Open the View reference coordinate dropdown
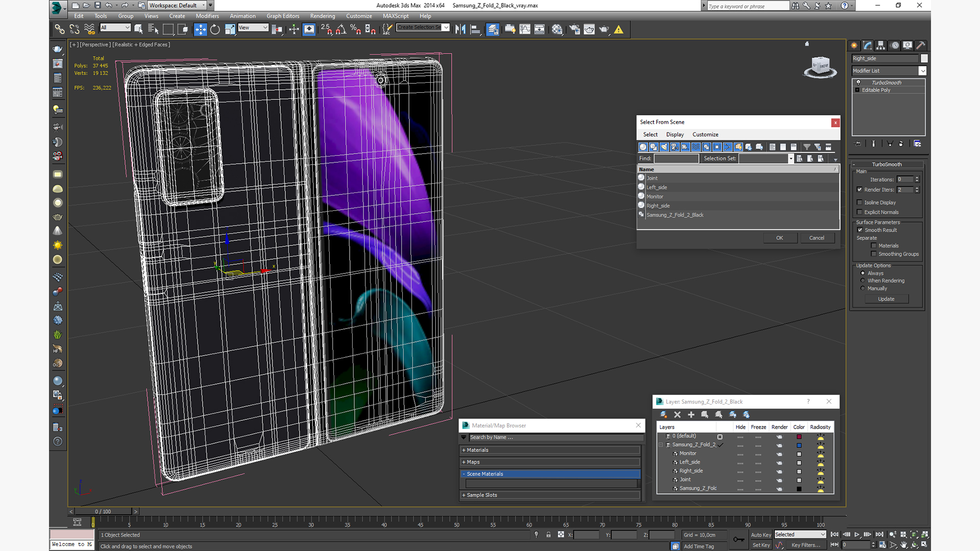This screenshot has height=551, width=980. pyautogui.click(x=253, y=28)
